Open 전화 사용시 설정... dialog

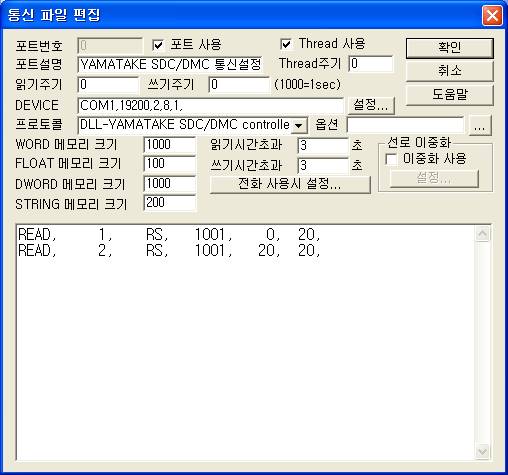point(290,184)
